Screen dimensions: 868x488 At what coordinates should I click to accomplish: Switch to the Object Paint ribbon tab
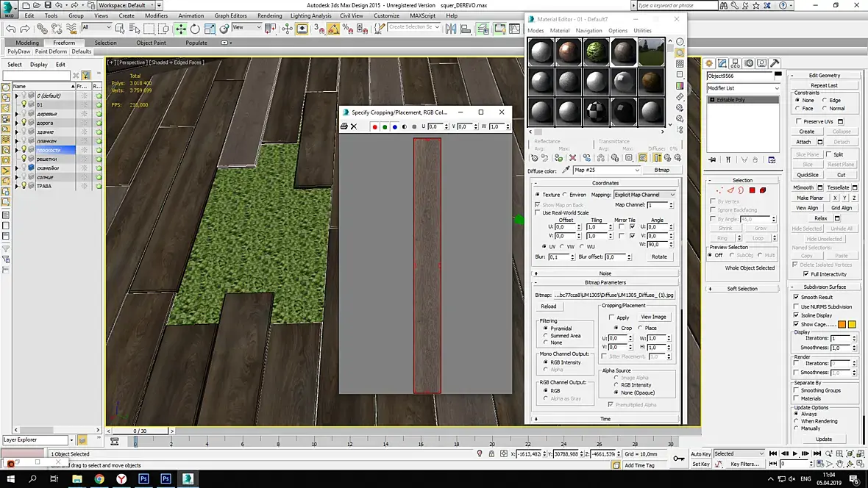click(151, 43)
